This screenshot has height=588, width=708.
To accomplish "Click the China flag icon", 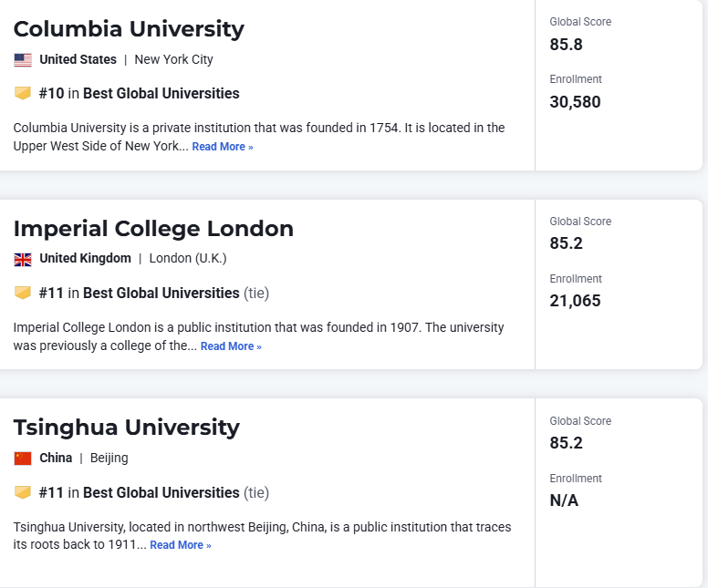I will pos(23,459).
